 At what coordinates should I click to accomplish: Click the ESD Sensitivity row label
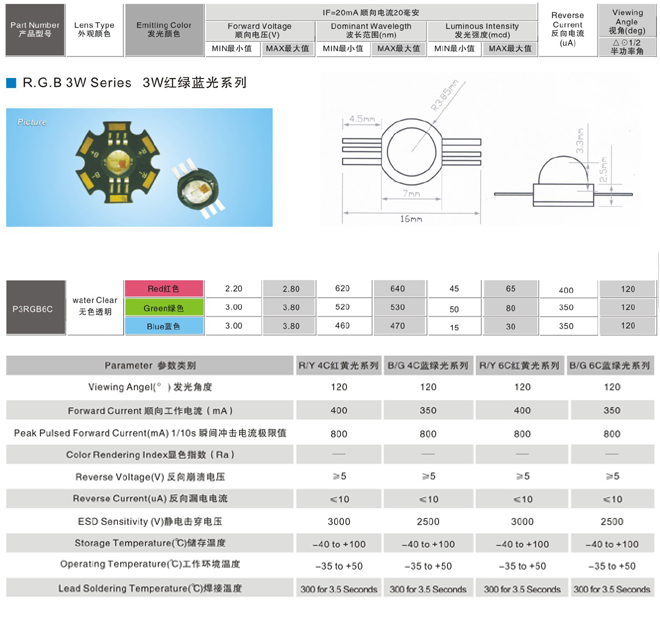click(x=150, y=521)
